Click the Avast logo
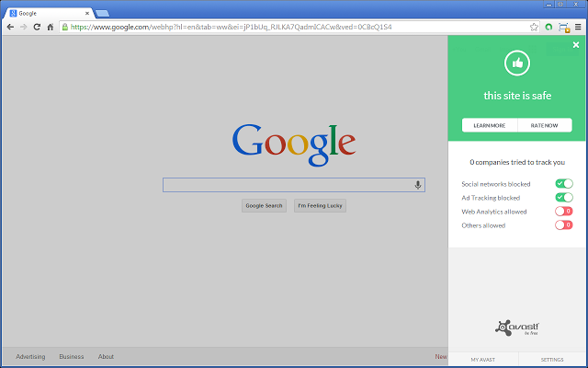The height and width of the screenshot is (368, 588). pos(517,328)
